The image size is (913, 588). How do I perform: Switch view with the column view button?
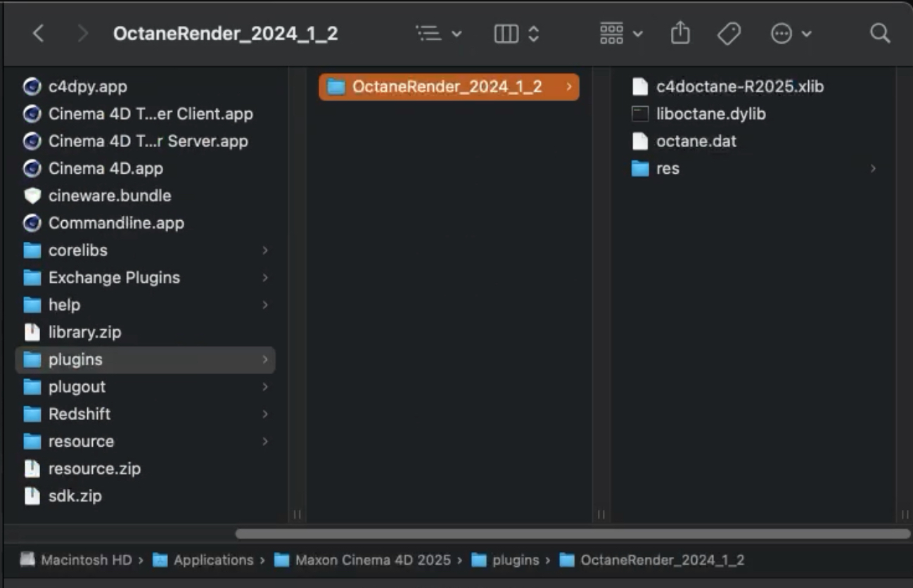coord(517,33)
